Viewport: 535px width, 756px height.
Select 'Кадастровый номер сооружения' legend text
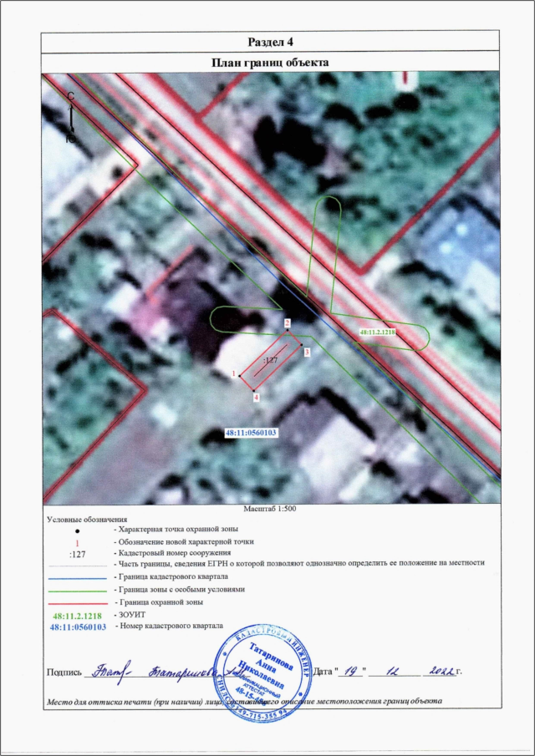173,552
